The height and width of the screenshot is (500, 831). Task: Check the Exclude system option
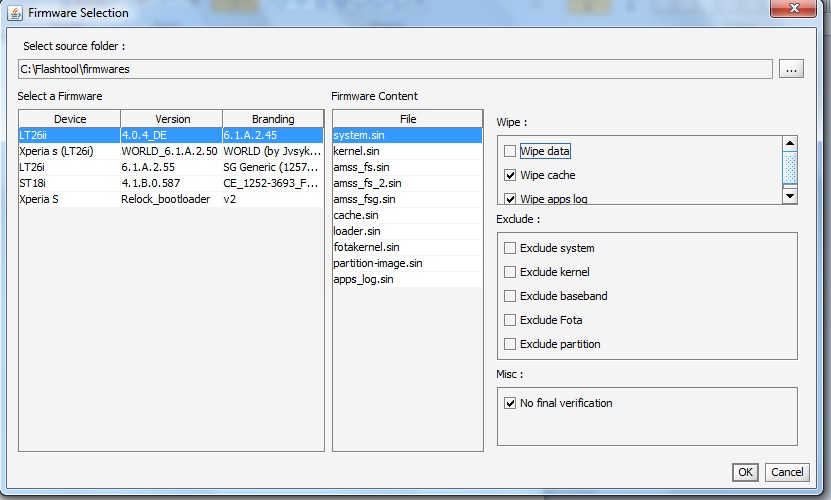tap(510, 248)
